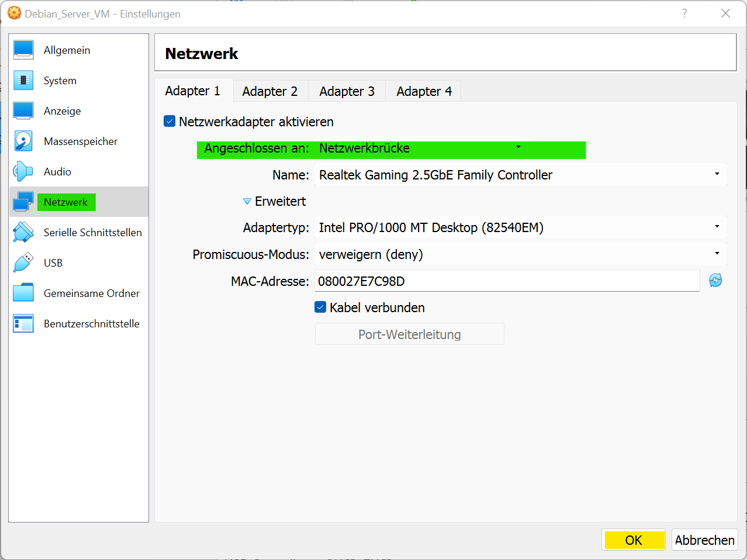Select Serielle Schnittstellen in the settings list
This screenshot has height=560, width=747.
coord(79,232)
